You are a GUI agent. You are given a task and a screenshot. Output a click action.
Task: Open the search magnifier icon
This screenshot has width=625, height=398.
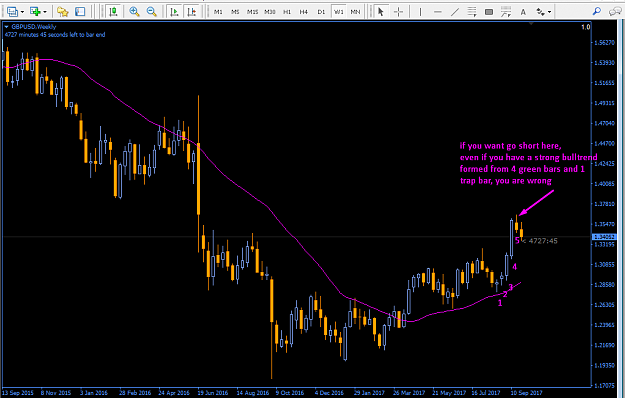tap(597, 12)
